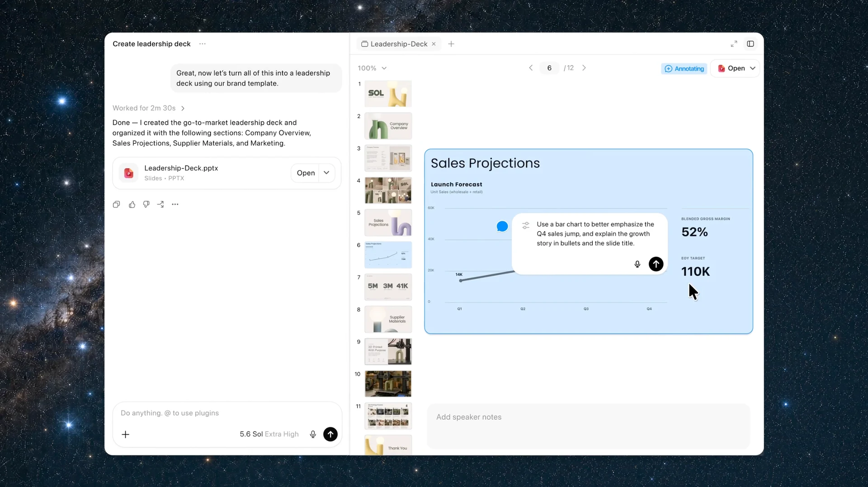Toggle the Annotating mode button
Image resolution: width=868 pixels, height=487 pixels.
pos(684,68)
